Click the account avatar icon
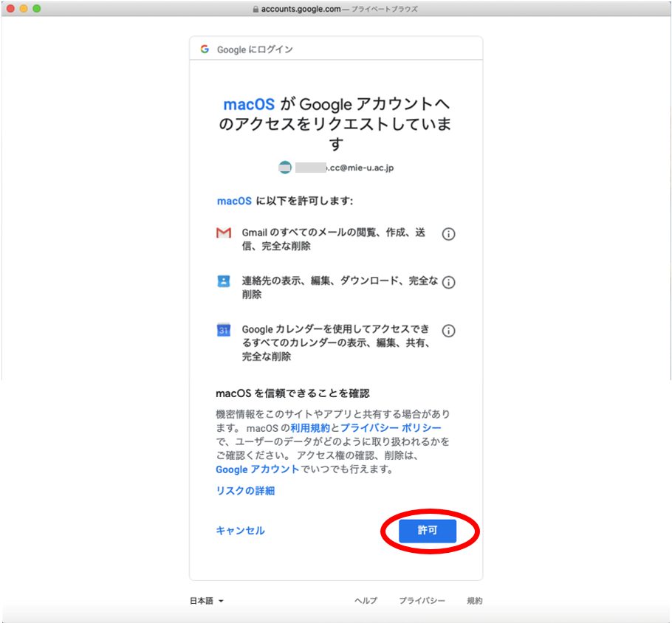This screenshot has height=623, width=672. click(x=285, y=168)
